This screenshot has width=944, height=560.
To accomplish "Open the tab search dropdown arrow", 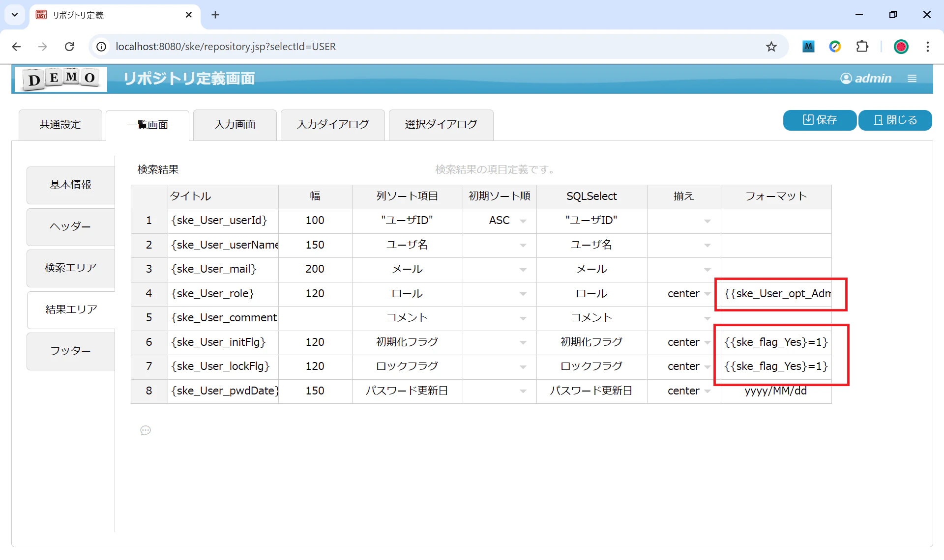I will click(x=15, y=15).
